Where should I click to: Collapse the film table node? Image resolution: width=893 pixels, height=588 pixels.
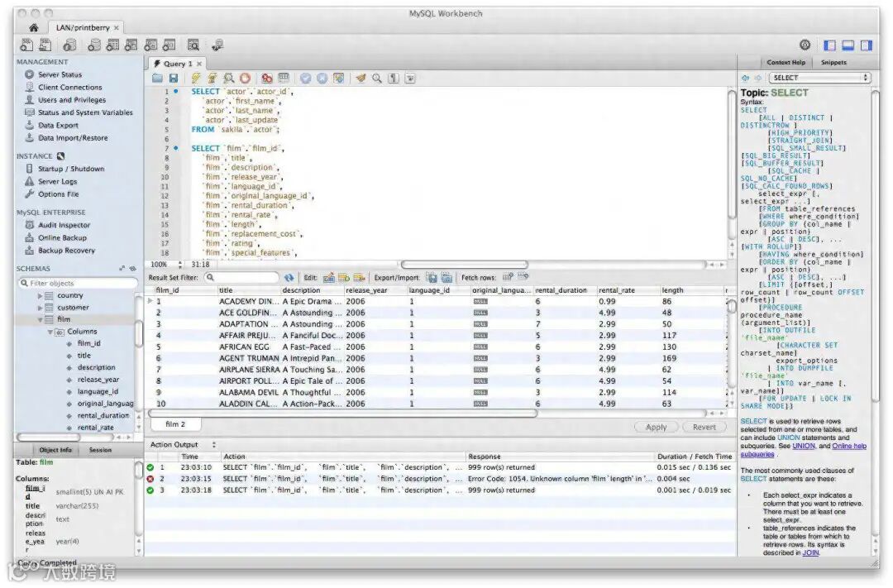40,320
